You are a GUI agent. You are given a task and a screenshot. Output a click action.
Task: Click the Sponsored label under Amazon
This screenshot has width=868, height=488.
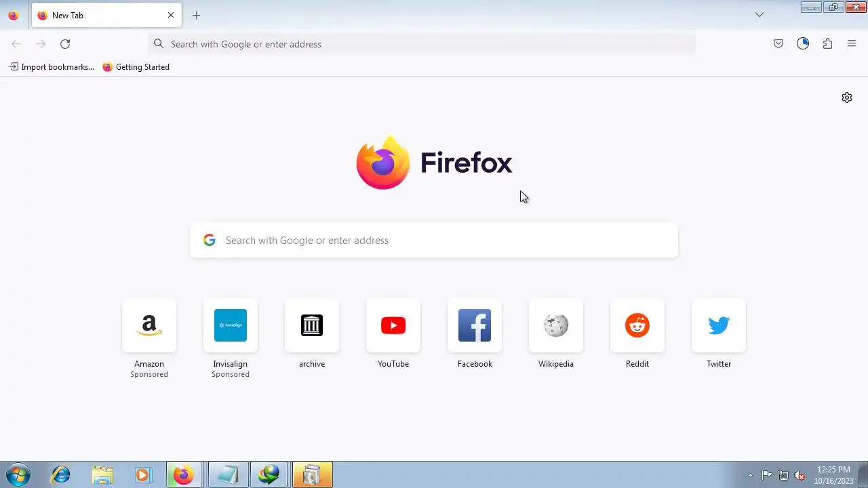click(x=149, y=374)
